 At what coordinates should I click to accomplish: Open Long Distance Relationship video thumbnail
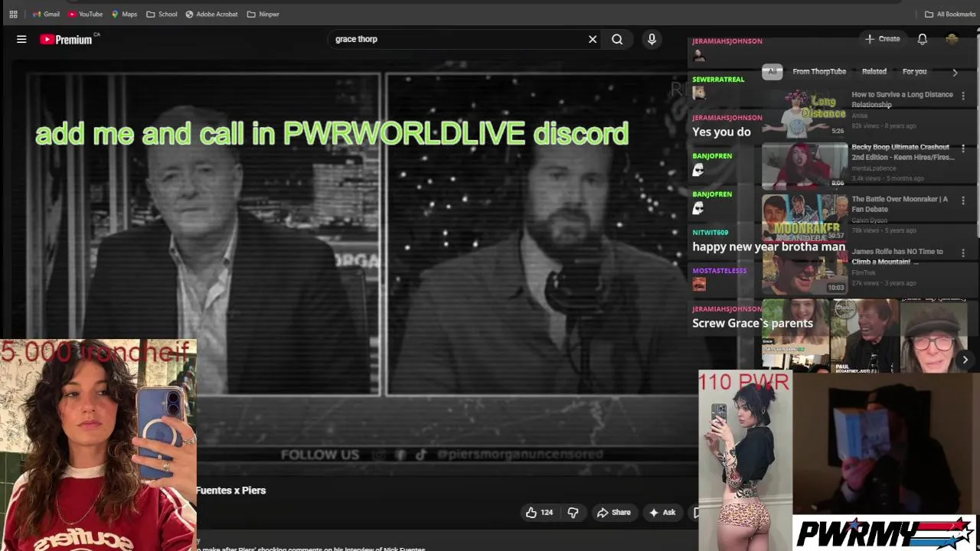(x=805, y=114)
